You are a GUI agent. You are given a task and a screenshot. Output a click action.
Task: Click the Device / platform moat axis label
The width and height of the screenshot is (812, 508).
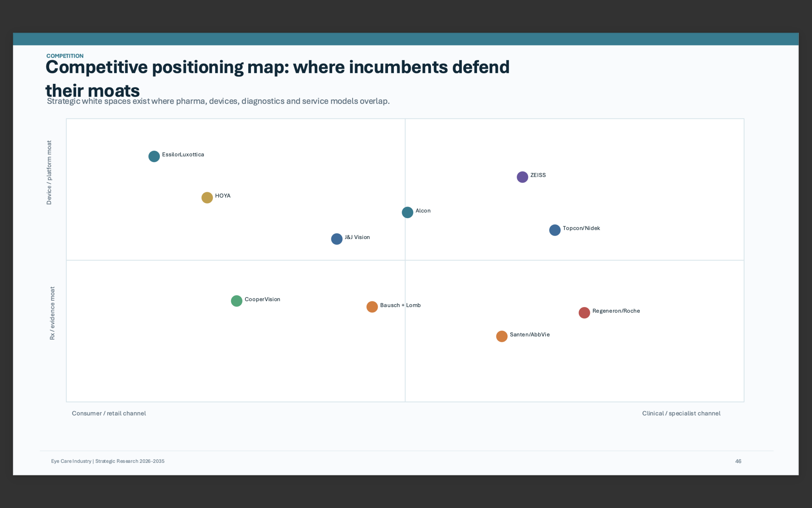pos(49,172)
